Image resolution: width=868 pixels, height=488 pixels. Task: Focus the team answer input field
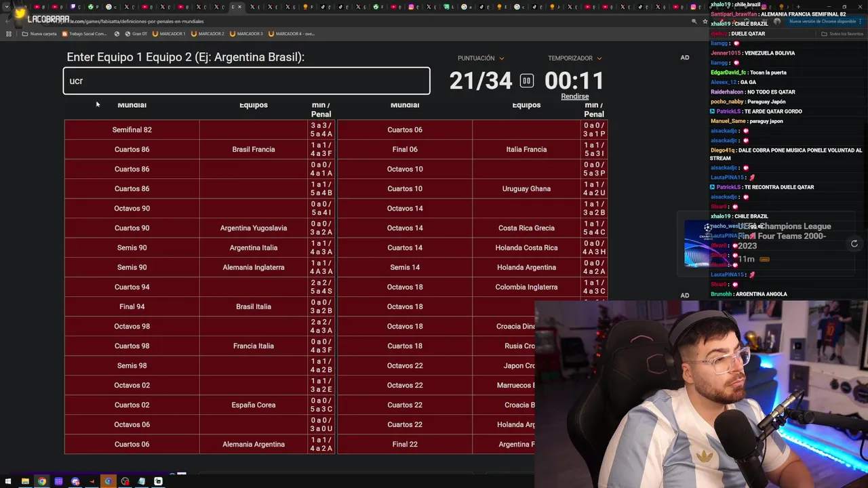(247, 81)
